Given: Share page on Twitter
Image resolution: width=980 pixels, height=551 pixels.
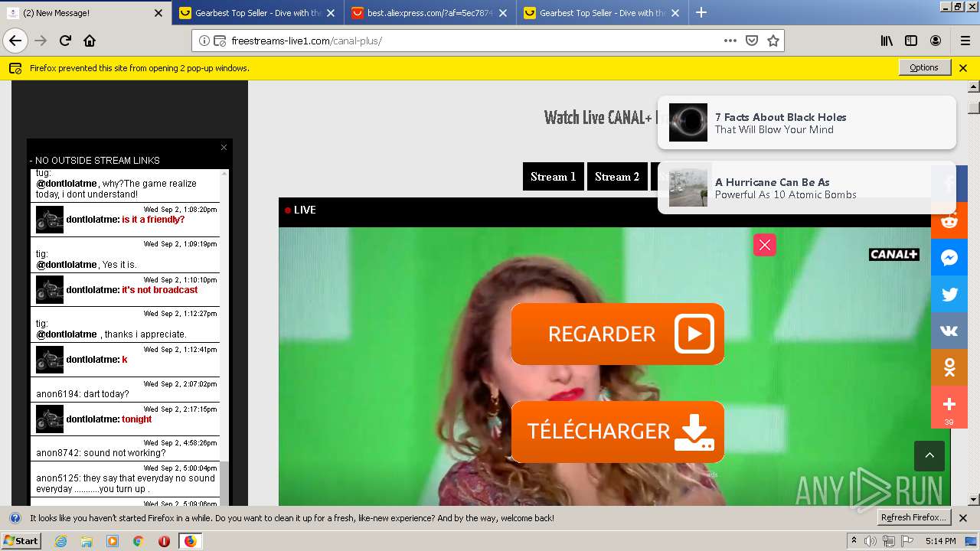Looking at the screenshot, I should [949, 295].
